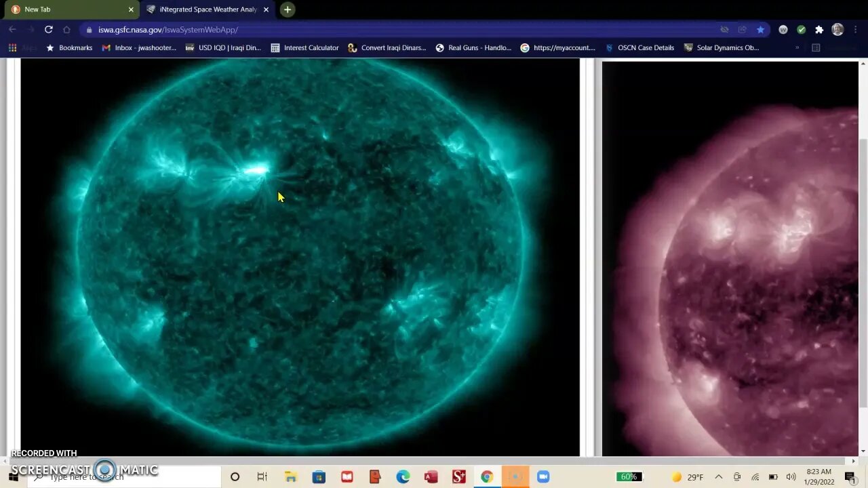Bookmark this page with star icon
Viewport: 868px width, 488px height.
click(x=760, y=30)
